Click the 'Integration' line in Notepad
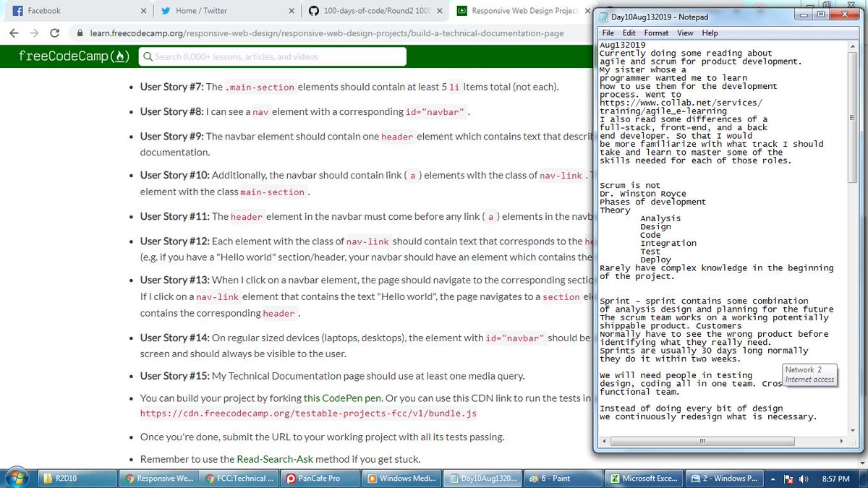The width and height of the screenshot is (868, 488). pyautogui.click(x=668, y=244)
